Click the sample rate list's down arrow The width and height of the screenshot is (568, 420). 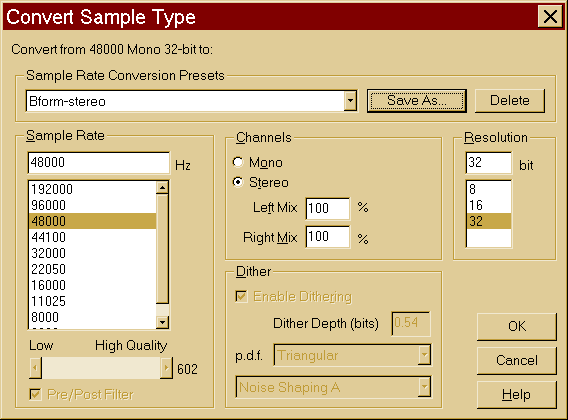click(x=163, y=322)
